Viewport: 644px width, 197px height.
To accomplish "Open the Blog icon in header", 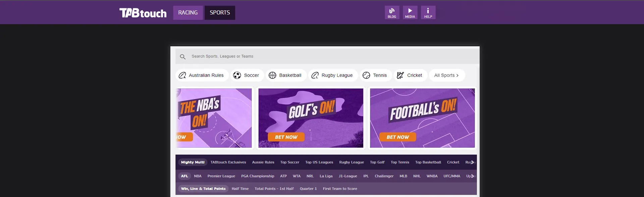I will pos(392,12).
